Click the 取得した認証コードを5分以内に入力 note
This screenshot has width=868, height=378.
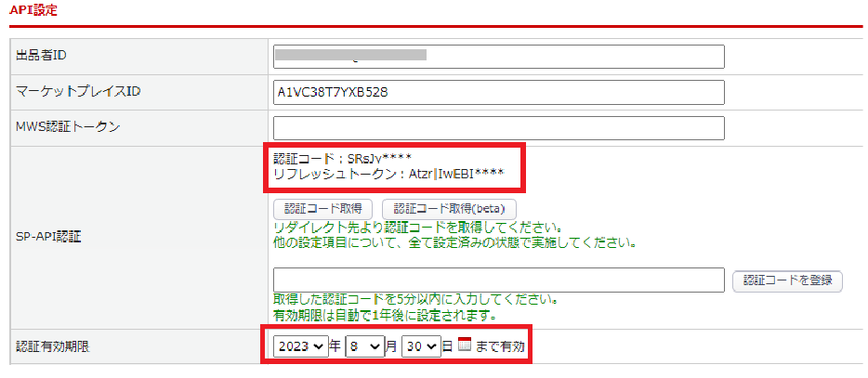point(415,300)
